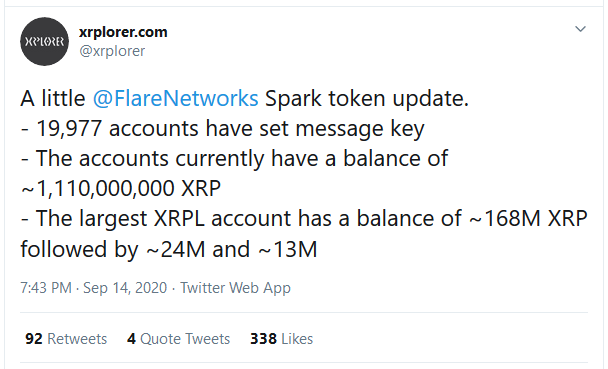View the 92 Retweets list
The width and height of the screenshot is (608, 369).
tap(66, 339)
